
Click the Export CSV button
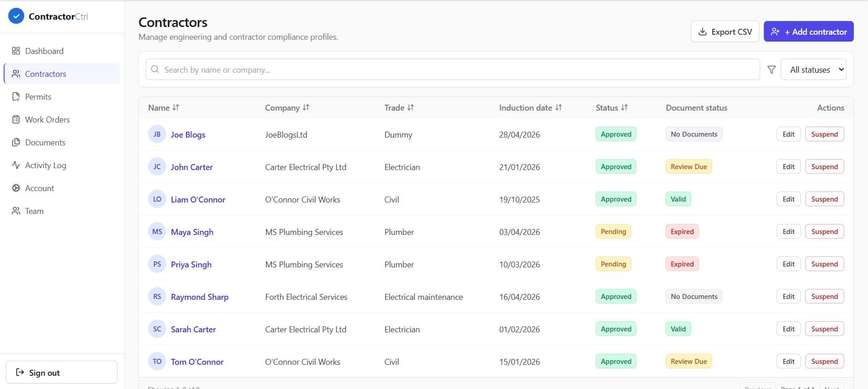click(725, 32)
